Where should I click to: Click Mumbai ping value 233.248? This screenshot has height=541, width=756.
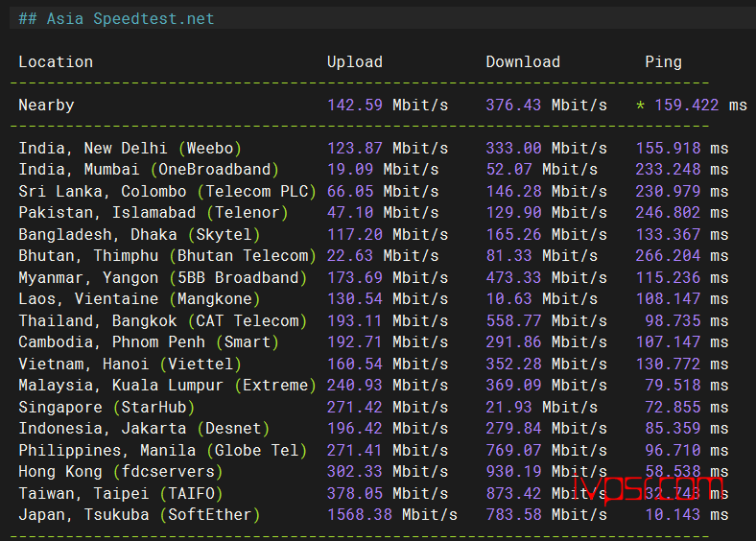pyautogui.click(x=668, y=170)
